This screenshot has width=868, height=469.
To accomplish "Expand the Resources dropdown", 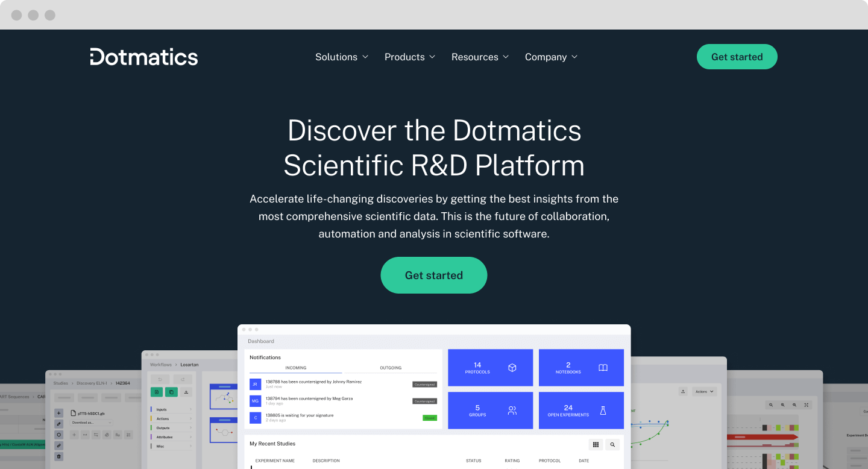I will [480, 57].
